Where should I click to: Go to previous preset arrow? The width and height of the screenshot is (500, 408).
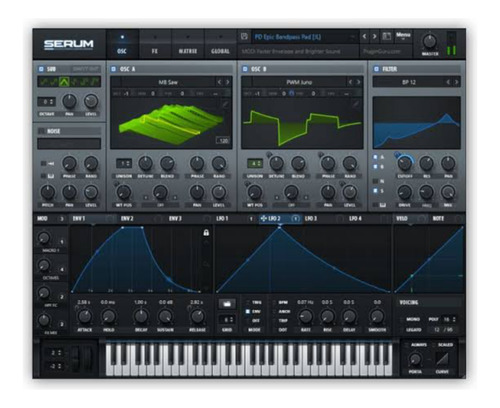point(365,36)
